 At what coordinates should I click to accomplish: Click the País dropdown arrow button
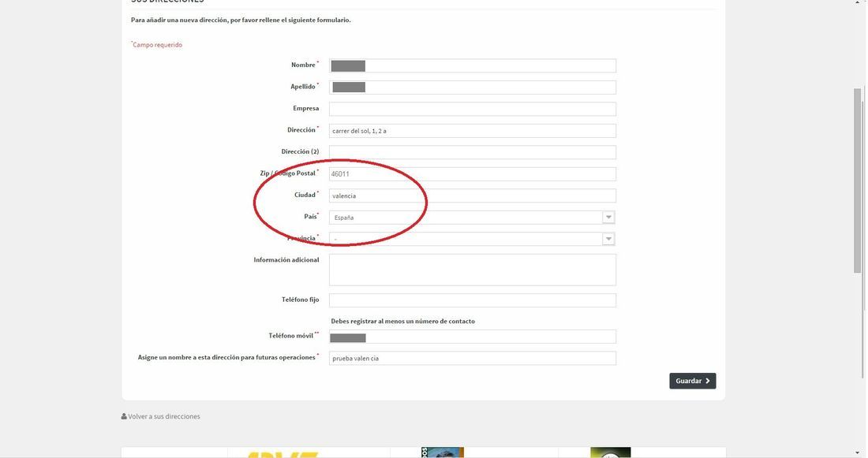tap(608, 218)
